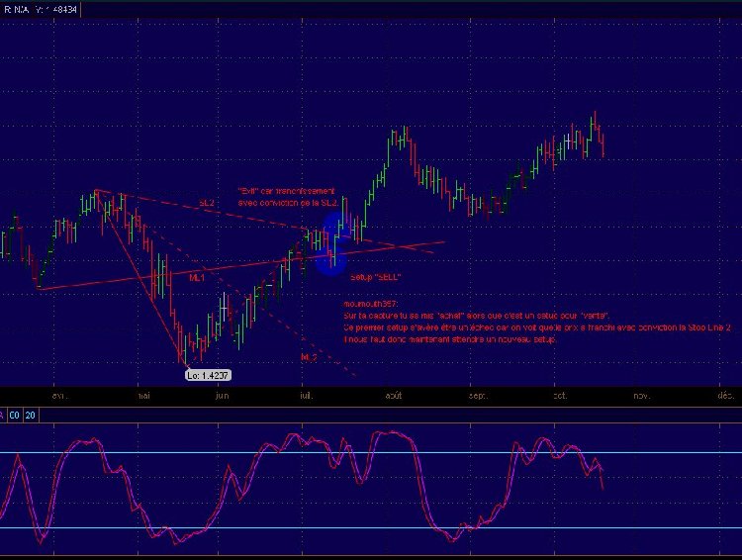Select the '20' indicator parameter box
This screenshot has width=742, height=560.
(x=31, y=416)
